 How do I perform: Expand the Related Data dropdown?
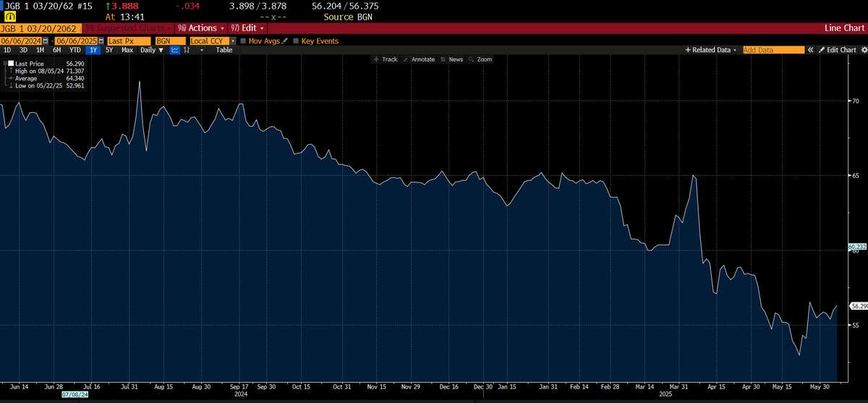click(x=710, y=50)
